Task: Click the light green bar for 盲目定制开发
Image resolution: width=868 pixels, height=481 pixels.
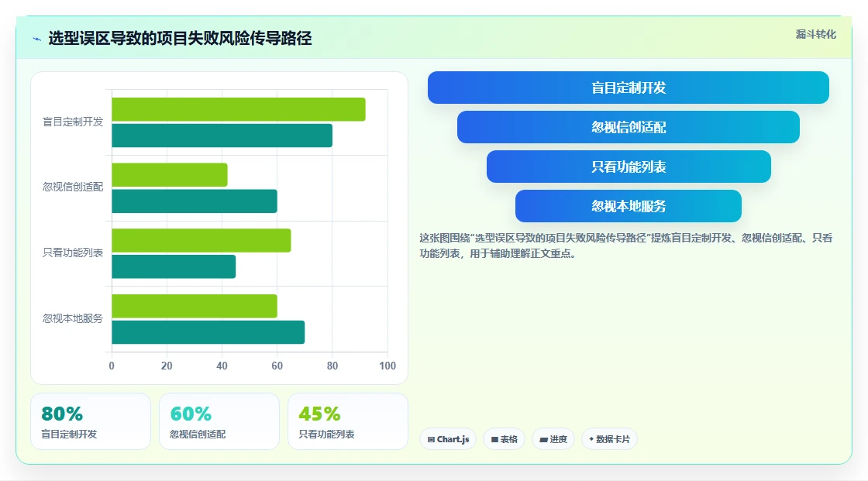Action: click(239, 109)
